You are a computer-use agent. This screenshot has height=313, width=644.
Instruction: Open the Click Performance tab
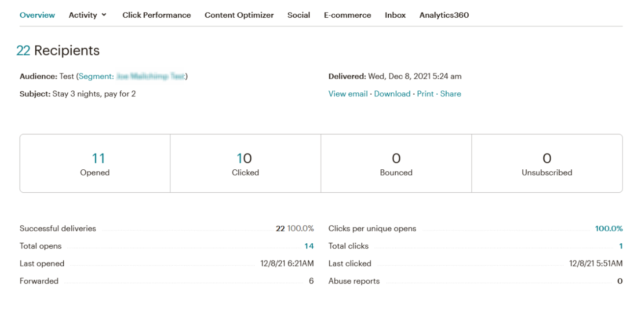click(157, 15)
